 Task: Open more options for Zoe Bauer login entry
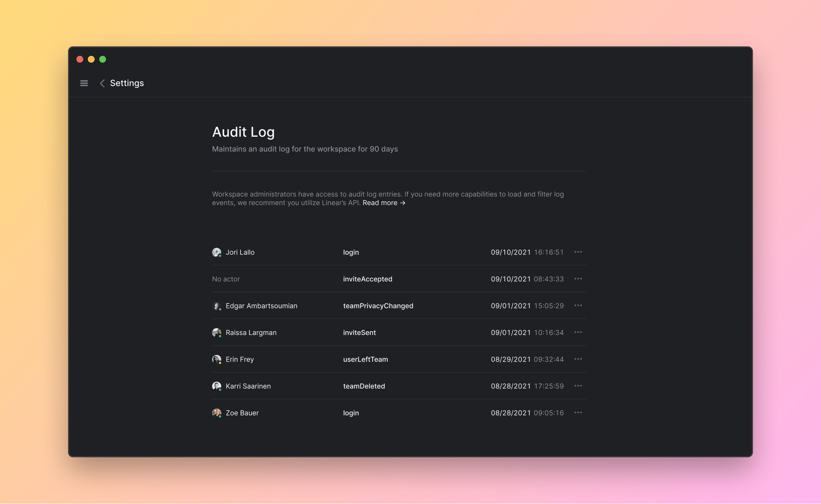(578, 413)
